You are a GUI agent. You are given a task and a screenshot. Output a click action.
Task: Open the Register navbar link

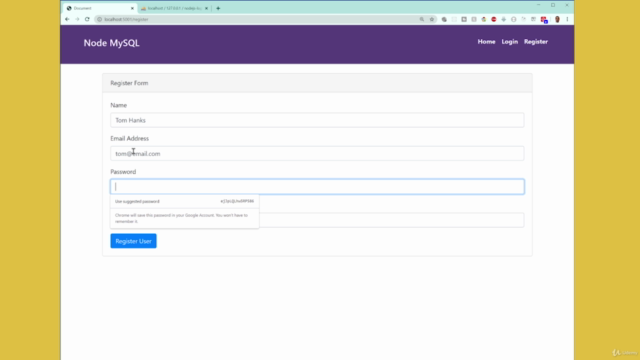[x=536, y=42]
